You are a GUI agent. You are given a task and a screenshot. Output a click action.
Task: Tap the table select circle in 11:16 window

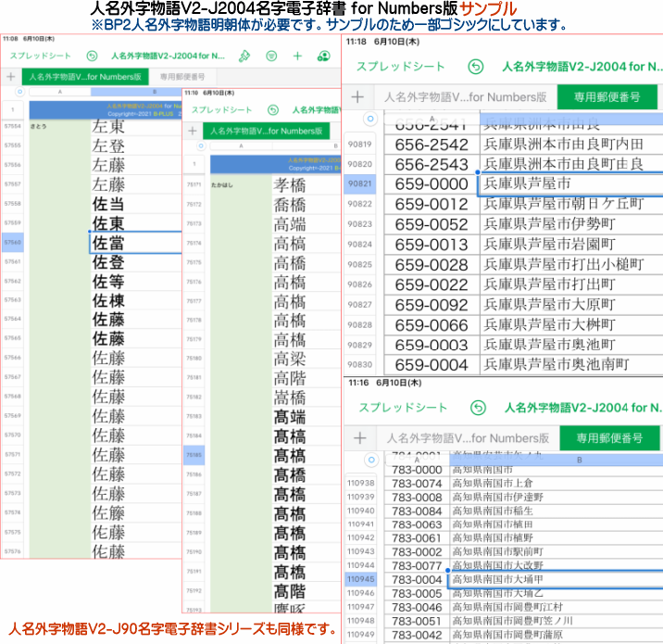point(371,460)
